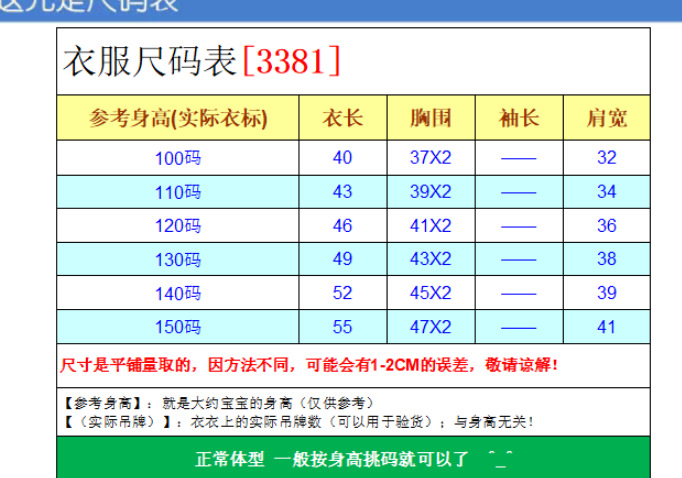Screen dimensions: 682x478
Task: Click the 衣长 value 52
Action: pos(342,293)
